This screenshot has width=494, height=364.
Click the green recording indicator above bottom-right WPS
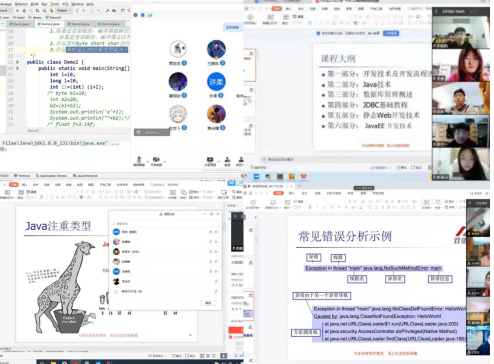pos(363,188)
